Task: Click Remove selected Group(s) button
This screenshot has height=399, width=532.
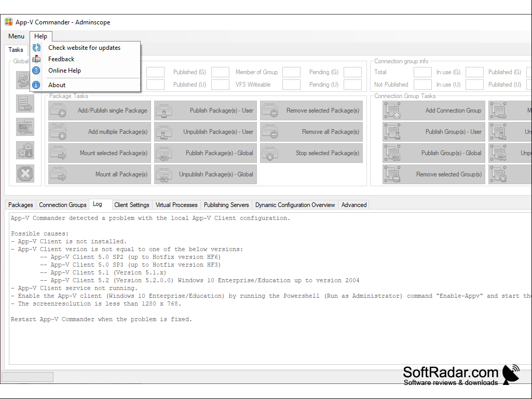Action: tap(433, 174)
